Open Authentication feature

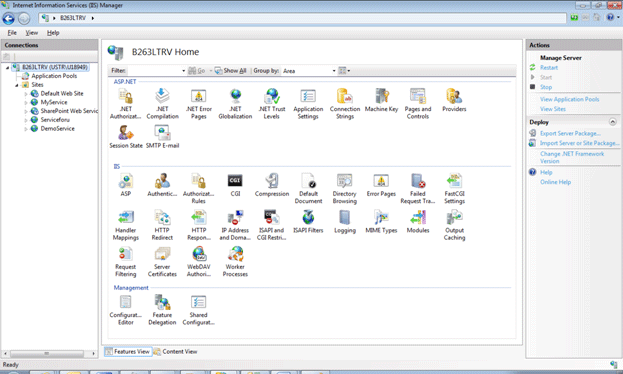point(162,185)
